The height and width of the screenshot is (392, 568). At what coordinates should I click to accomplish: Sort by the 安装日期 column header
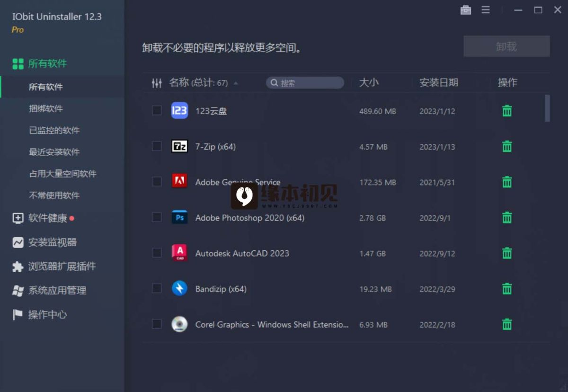pyautogui.click(x=439, y=82)
